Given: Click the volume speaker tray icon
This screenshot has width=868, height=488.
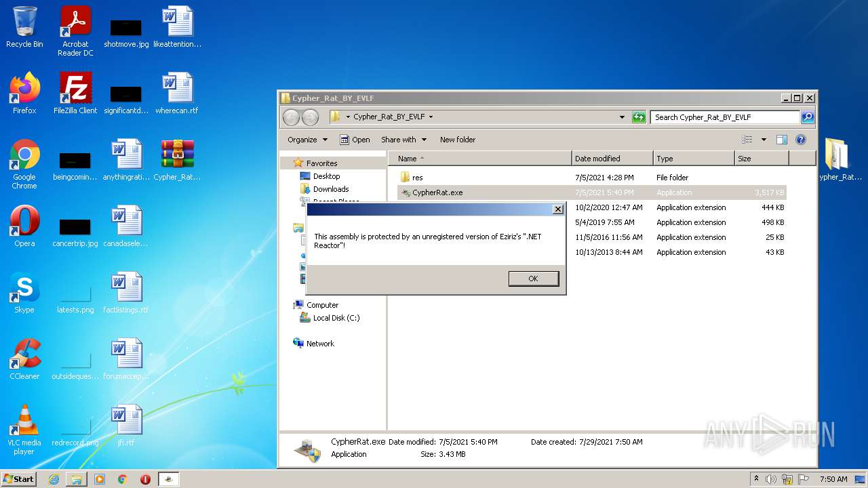Looking at the screenshot, I should (771, 479).
